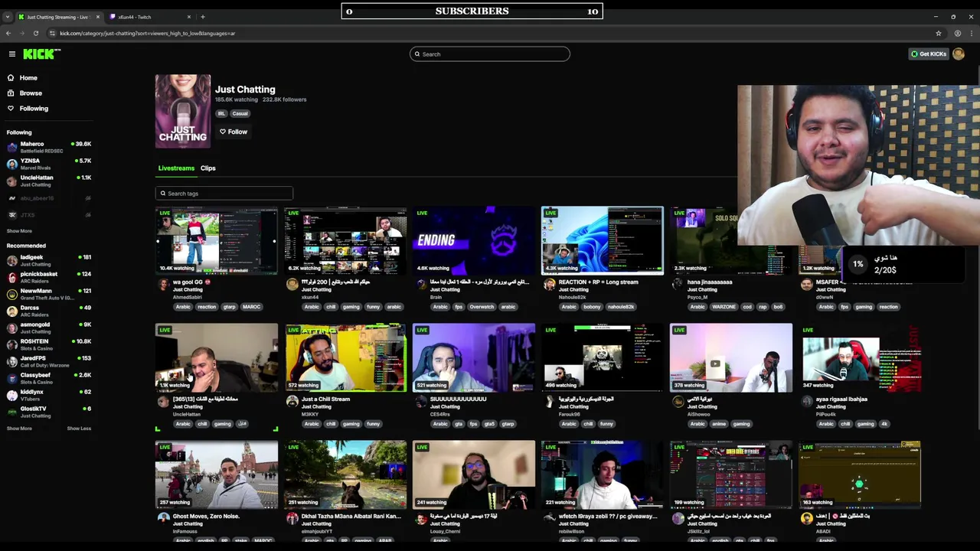Click the Following heart icon
This screenshot has width=980, height=551.
[11, 109]
